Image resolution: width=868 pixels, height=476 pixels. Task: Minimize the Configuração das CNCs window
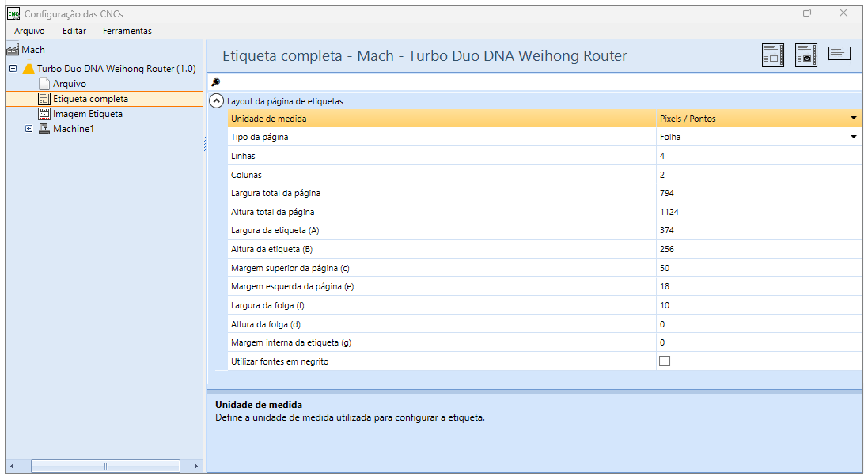tap(771, 13)
